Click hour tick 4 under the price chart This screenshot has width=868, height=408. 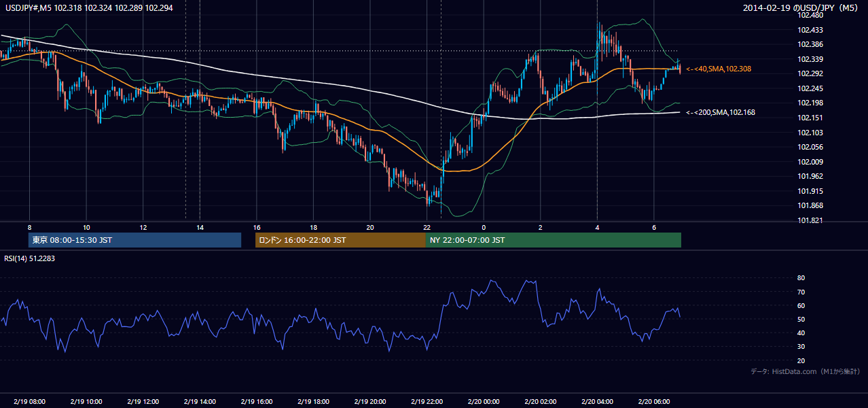coord(597,227)
